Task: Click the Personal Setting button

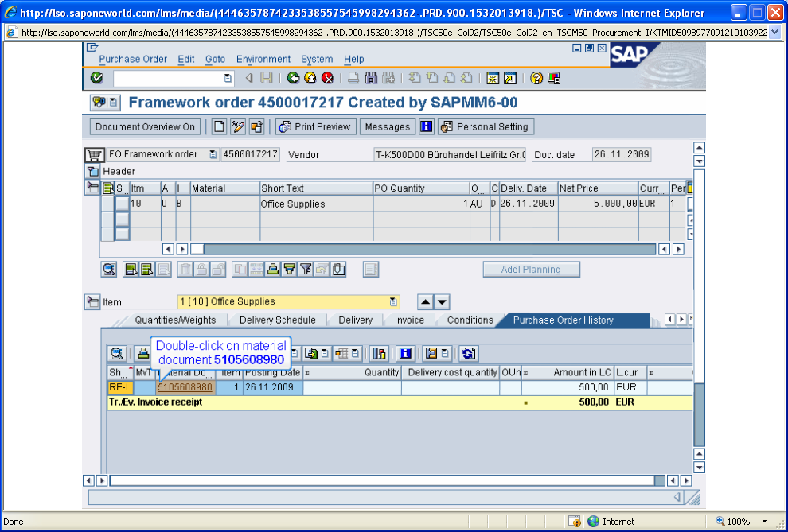Action: click(x=486, y=127)
